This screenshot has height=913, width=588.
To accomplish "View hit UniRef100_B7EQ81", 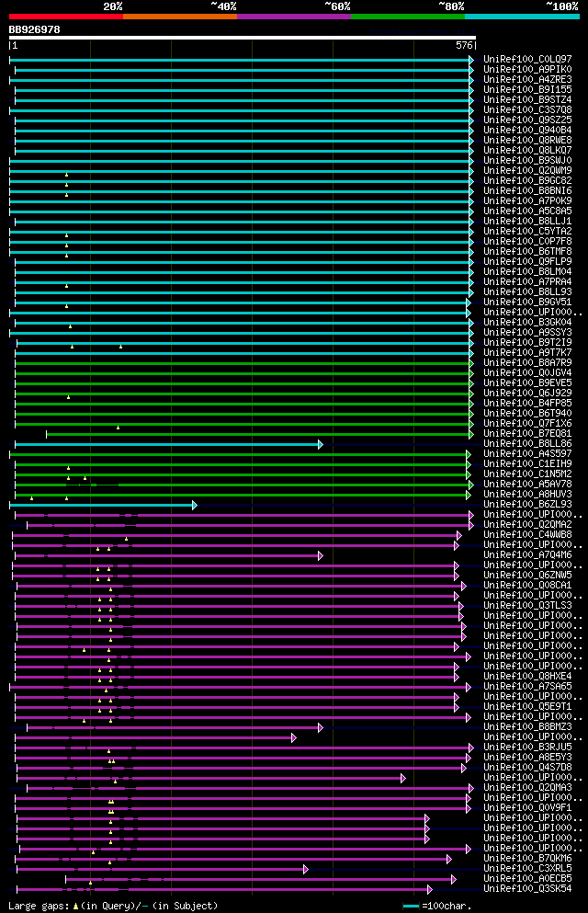I will 527,433.
